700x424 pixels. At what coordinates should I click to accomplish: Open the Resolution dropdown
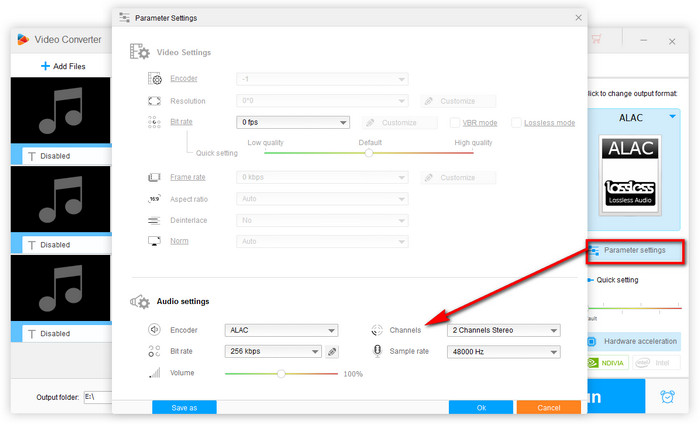pos(322,101)
